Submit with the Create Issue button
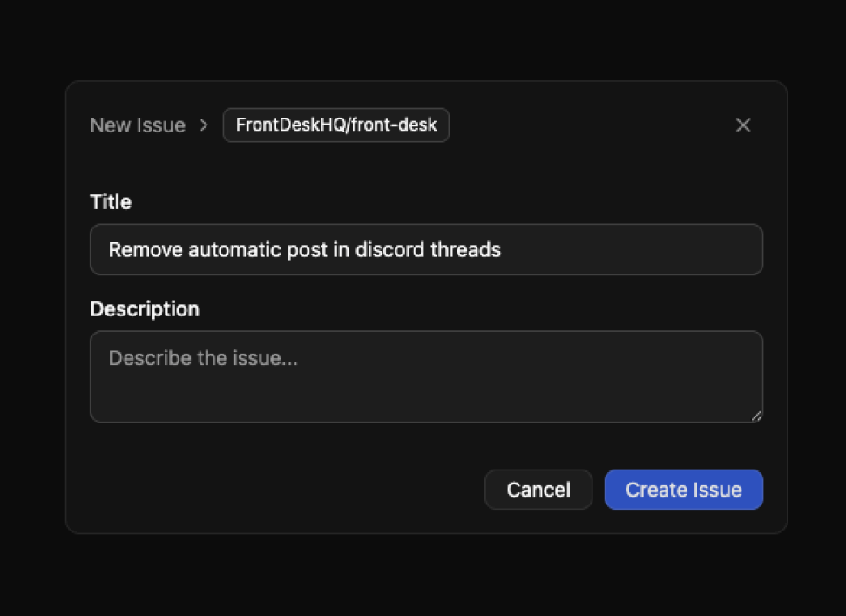Image resolution: width=846 pixels, height=616 pixels. [683, 490]
